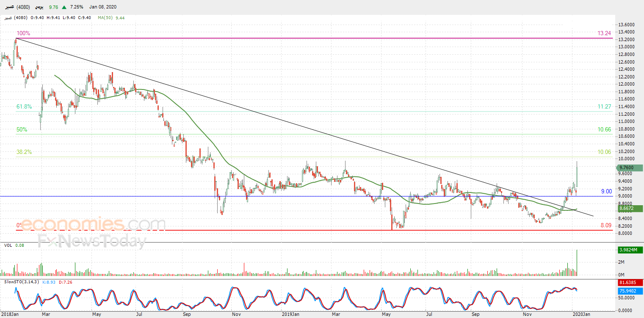Click the "H:9.41" high price value
This screenshot has width=644, height=318.
click(53, 18)
